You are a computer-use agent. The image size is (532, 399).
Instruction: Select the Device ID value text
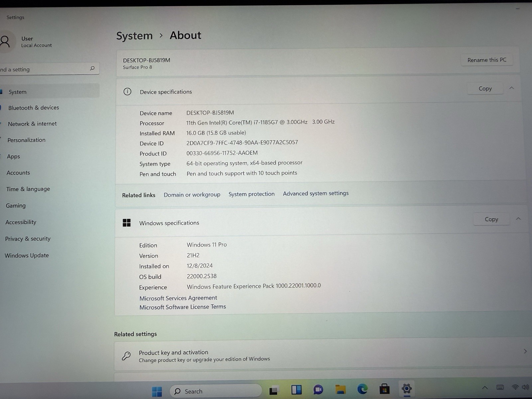242,143
